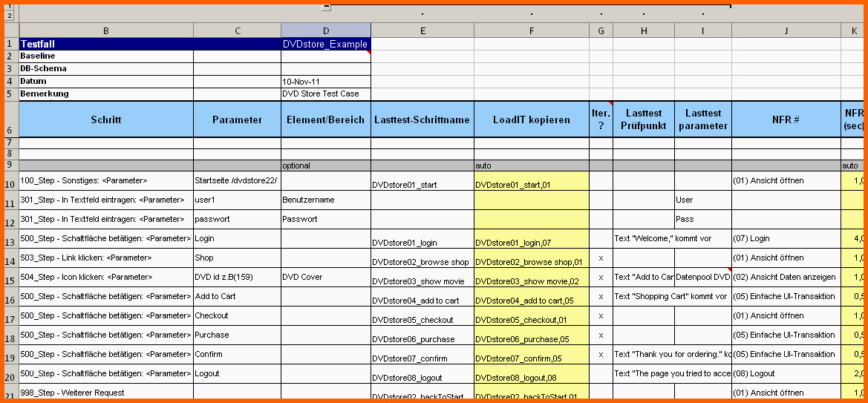Select the Baseline label cell
The height and width of the screenshot is (403, 868).
[x=106, y=56]
